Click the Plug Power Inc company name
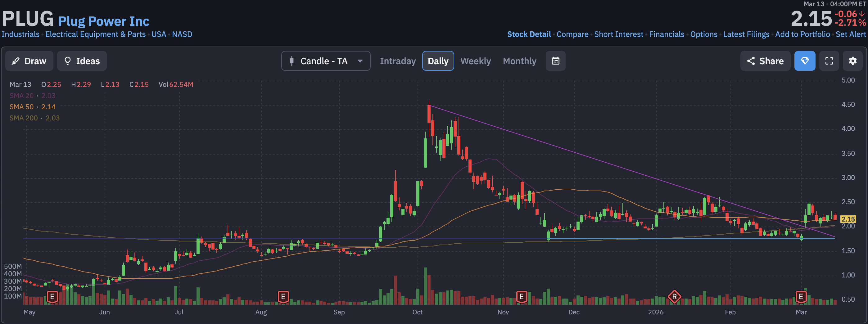The width and height of the screenshot is (868, 324). (x=104, y=21)
